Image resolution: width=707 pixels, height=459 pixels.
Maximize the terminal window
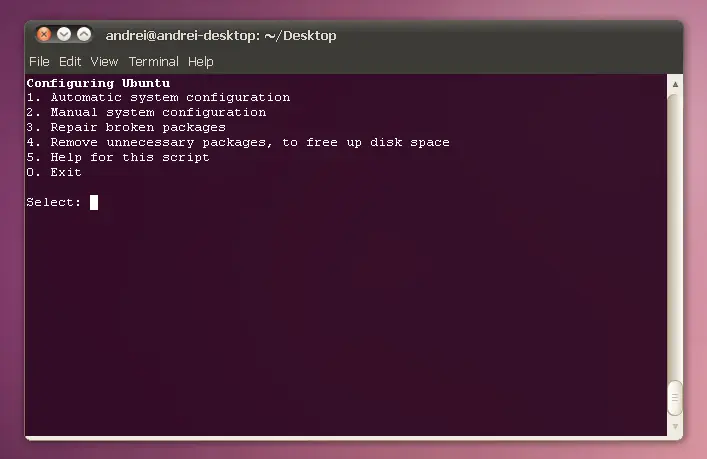84,34
